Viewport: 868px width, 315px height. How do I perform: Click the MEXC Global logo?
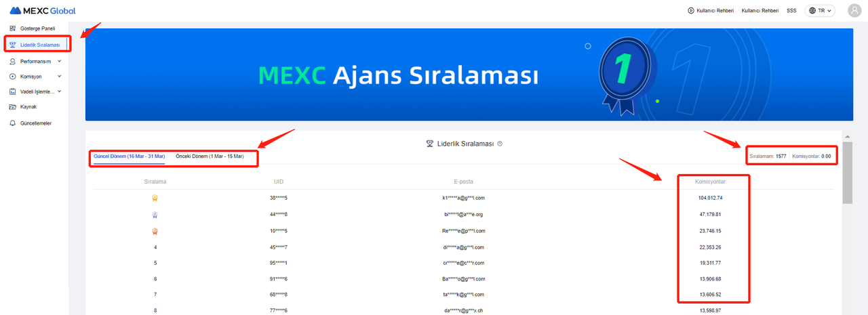(42, 11)
